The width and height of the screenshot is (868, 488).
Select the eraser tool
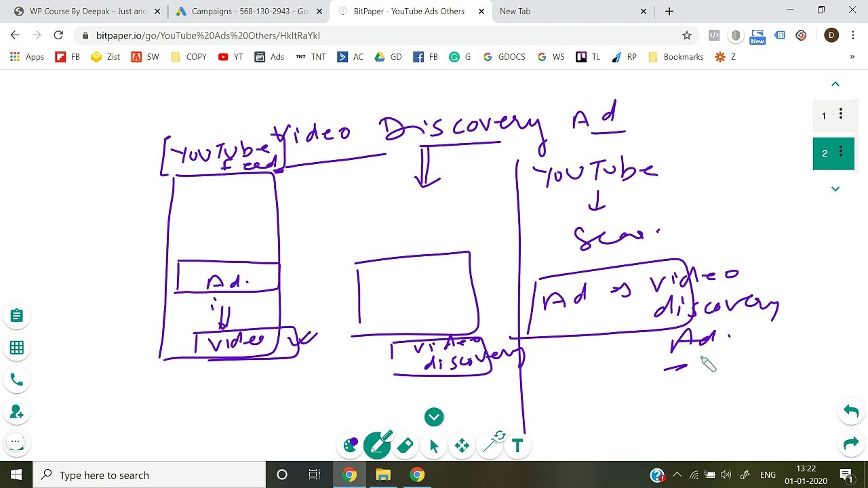point(405,445)
